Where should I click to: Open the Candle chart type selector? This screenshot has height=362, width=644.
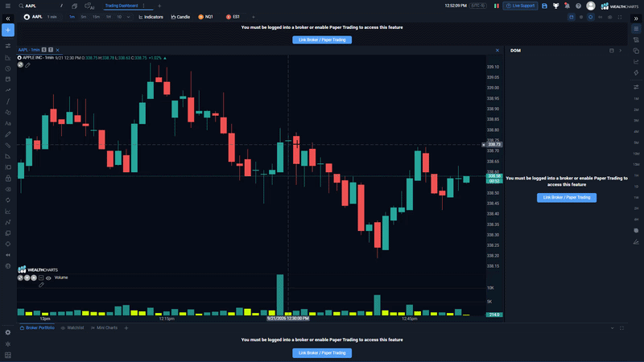[180, 17]
